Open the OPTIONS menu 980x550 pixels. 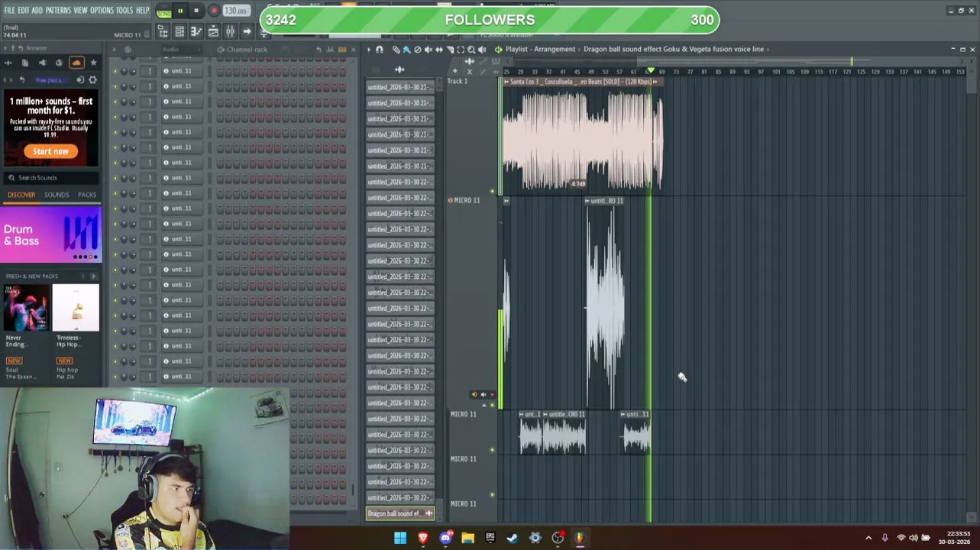coord(102,10)
